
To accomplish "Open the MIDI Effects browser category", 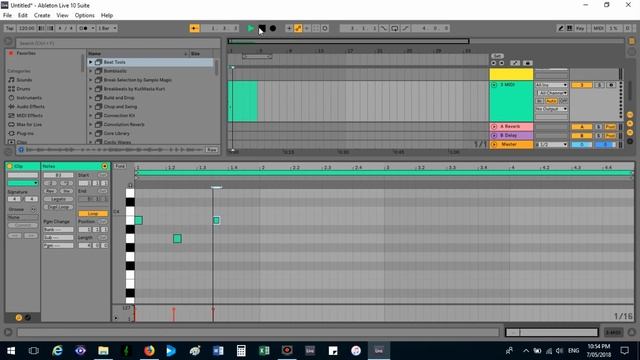I will (29, 116).
